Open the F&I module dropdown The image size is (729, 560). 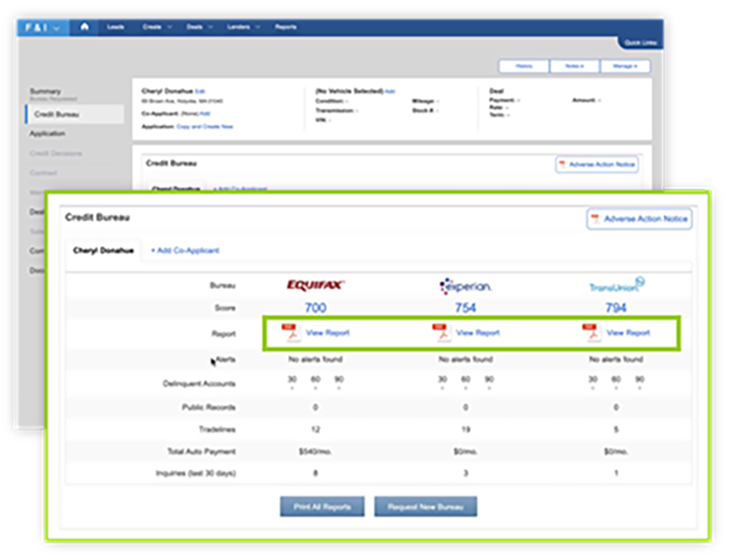43,27
